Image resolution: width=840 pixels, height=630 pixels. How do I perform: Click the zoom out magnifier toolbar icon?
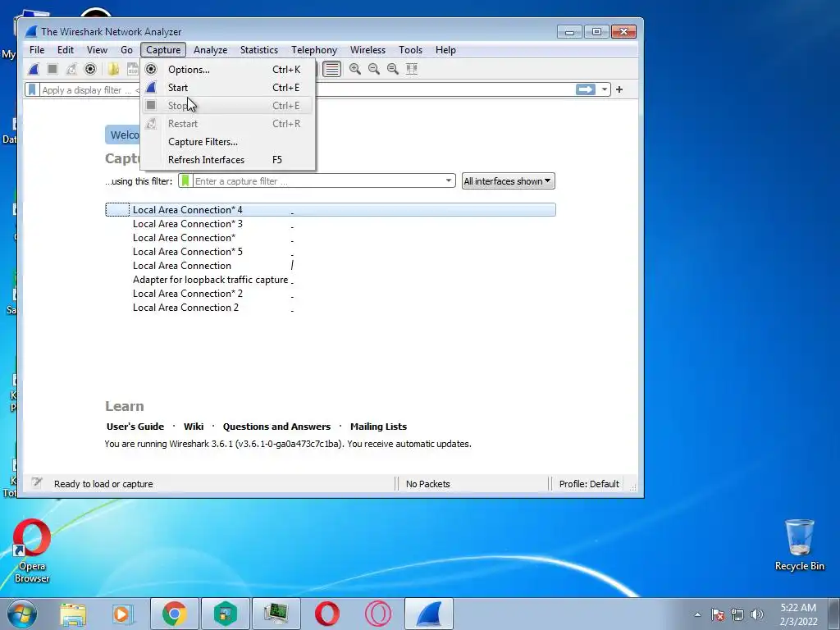374,69
